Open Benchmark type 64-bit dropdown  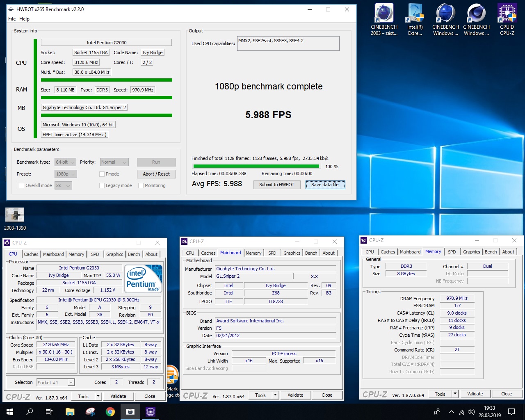pyautogui.click(x=66, y=162)
